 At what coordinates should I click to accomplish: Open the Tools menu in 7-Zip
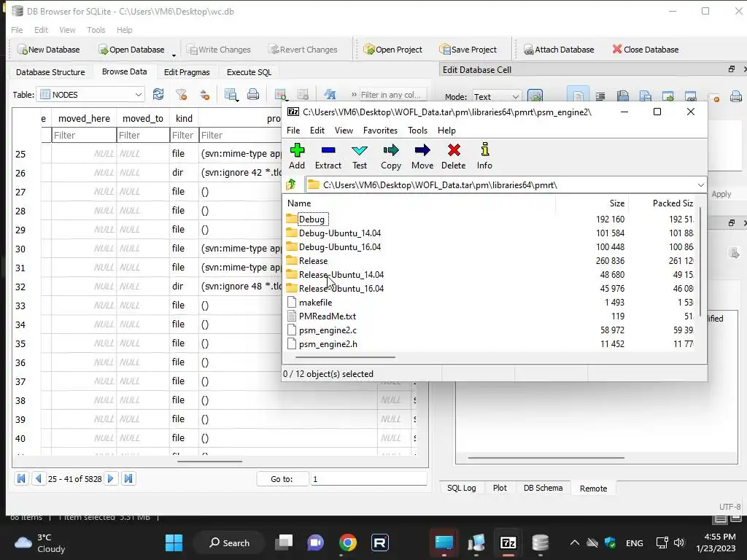coord(417,130)
